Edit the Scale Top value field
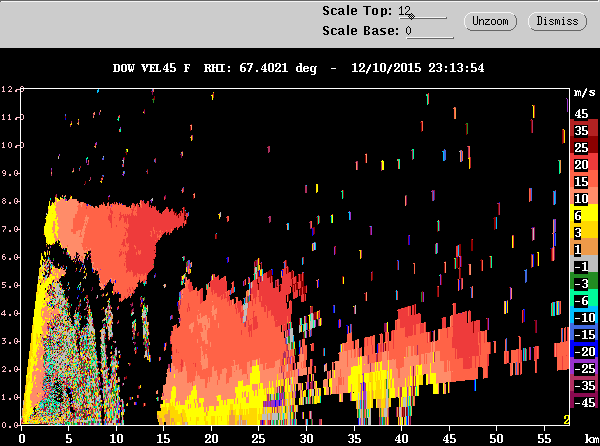 pyautogui.click(x=422, y=11)
